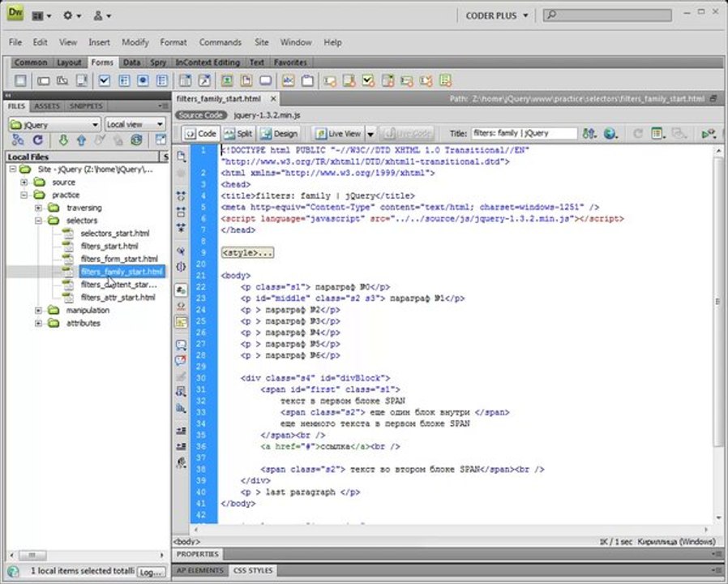Insert a Fieldset form element
This screenshot has height=584, width=728.
point(307,81)
